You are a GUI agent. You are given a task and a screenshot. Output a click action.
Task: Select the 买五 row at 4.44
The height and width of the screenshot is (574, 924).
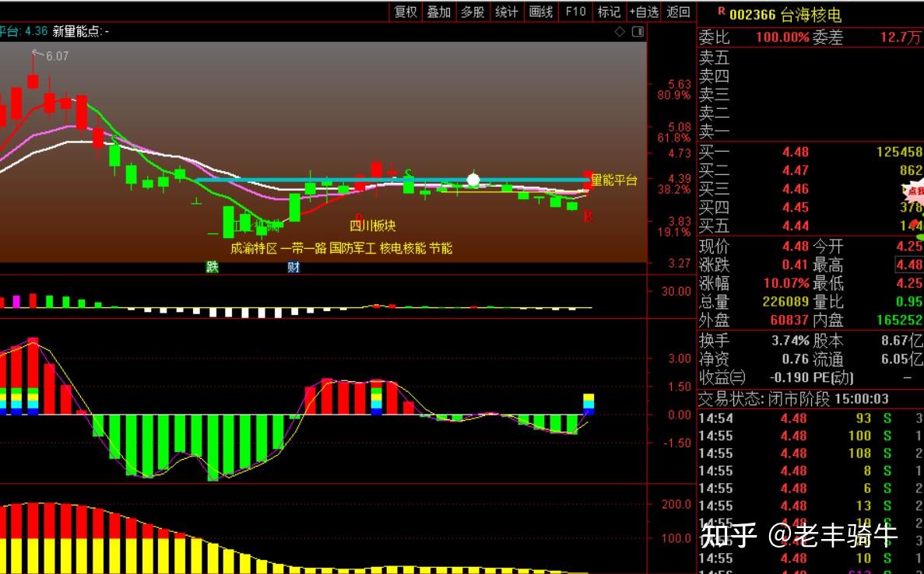(810, 226)
